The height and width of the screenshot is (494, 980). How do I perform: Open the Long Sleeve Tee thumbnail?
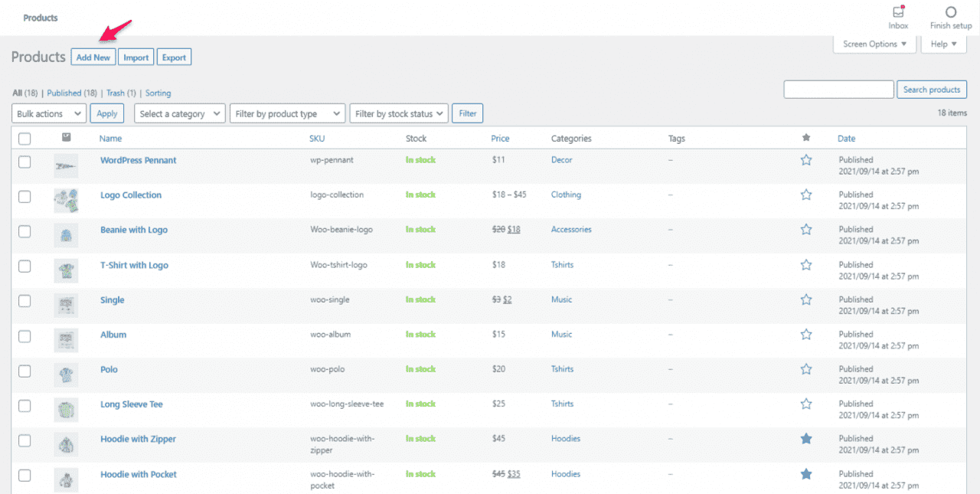click(x=66, y=410)
